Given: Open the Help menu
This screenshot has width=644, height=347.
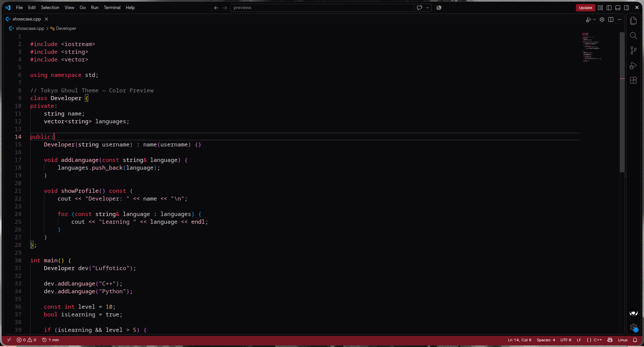Looking at the screenshot, I should point(130,8).
